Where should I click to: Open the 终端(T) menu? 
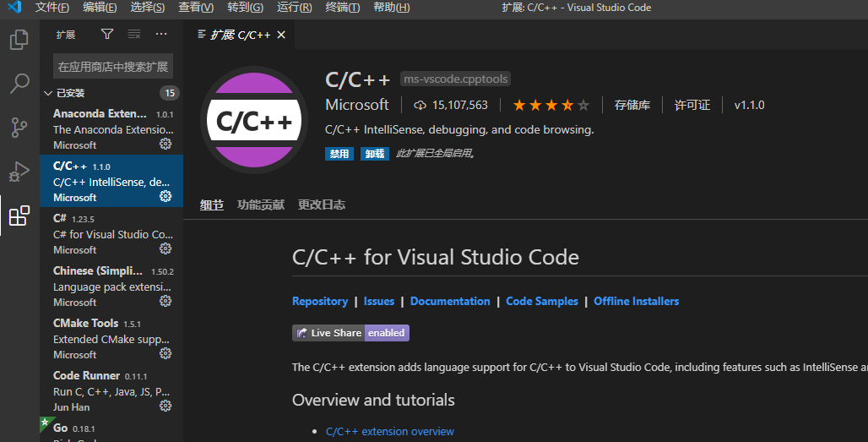pyautogui.click(x=342, y=8)
